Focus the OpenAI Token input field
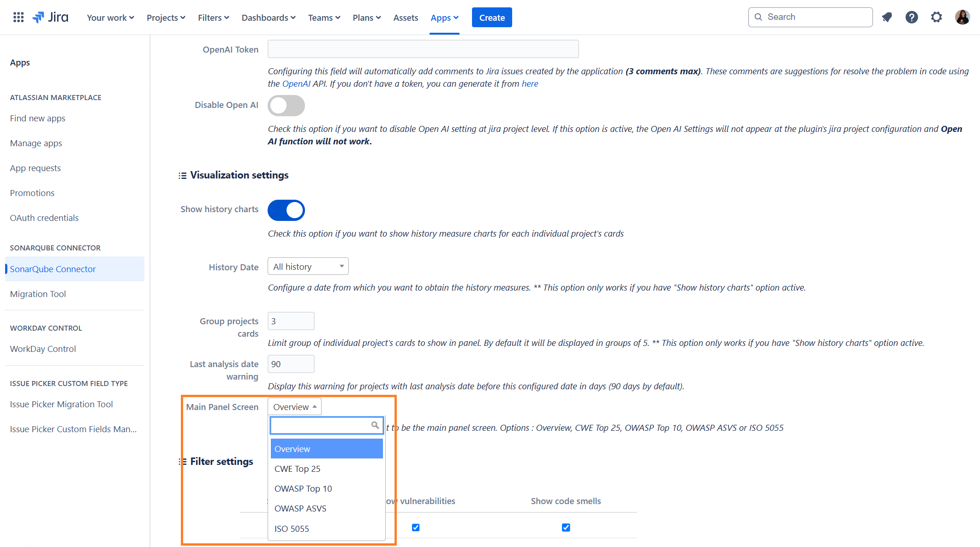The image size is (980, 547). 423,49
